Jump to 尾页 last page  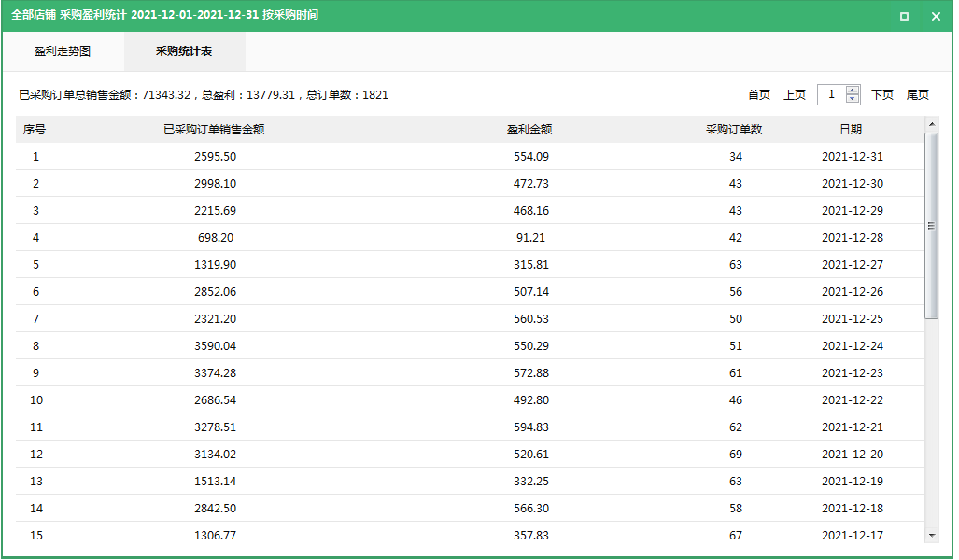[x=917, y=95]
